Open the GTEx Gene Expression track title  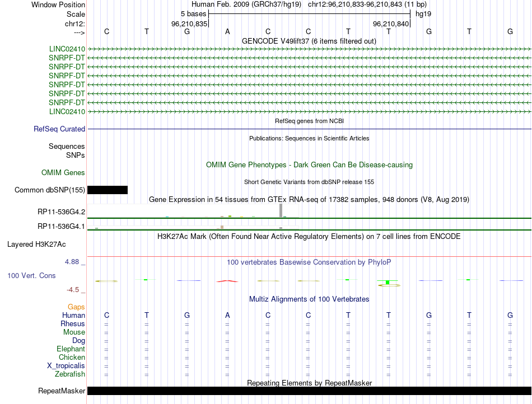coord(309,199)
